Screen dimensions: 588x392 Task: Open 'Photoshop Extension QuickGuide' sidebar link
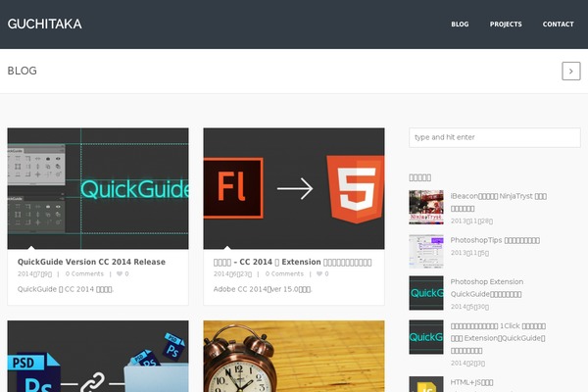coord(487,288)
